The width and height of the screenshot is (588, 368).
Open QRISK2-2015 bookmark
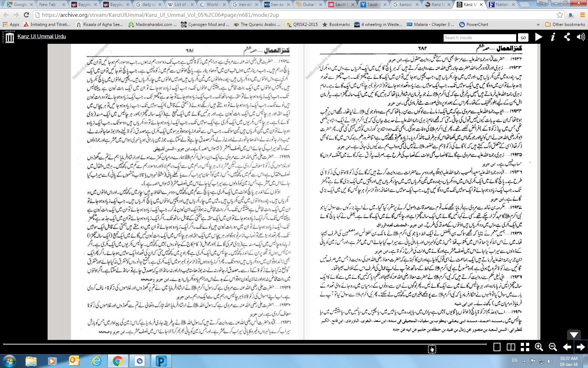[x=302, y=25]
